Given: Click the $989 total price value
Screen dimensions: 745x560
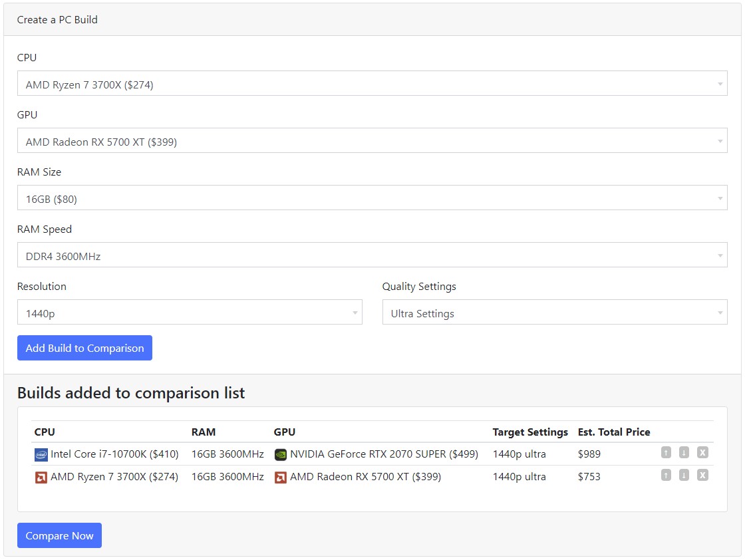Looking at the screenshot, I should (x=589, y=454).
